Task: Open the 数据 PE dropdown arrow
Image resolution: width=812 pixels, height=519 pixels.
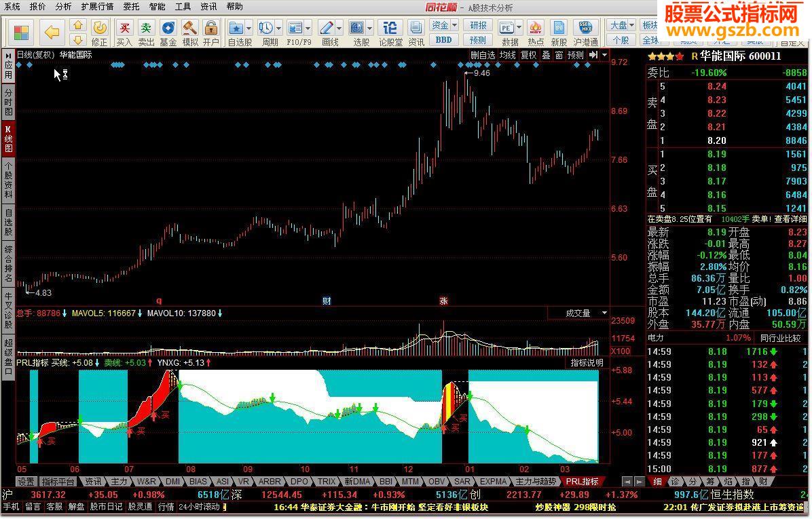Action: point(519,28)
